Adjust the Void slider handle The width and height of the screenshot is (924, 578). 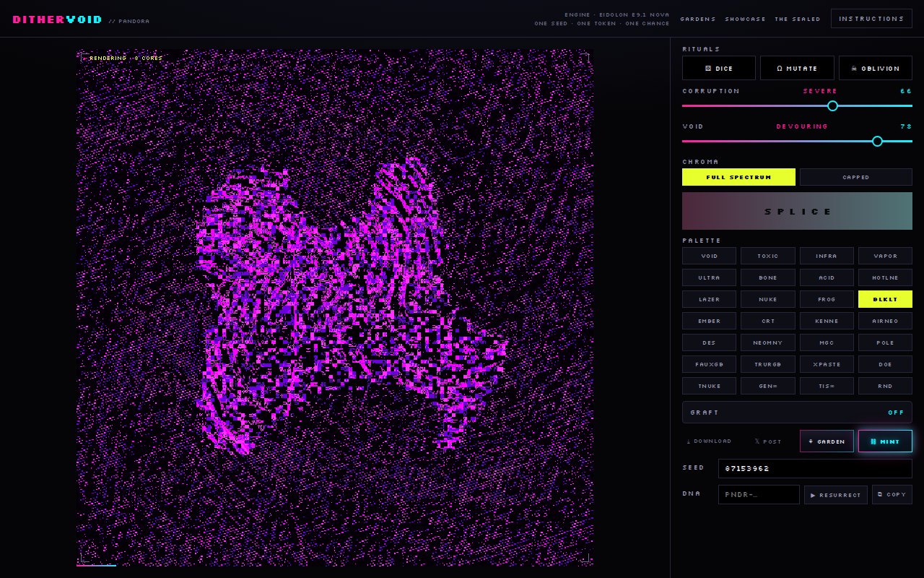click(x=877, y=141)
